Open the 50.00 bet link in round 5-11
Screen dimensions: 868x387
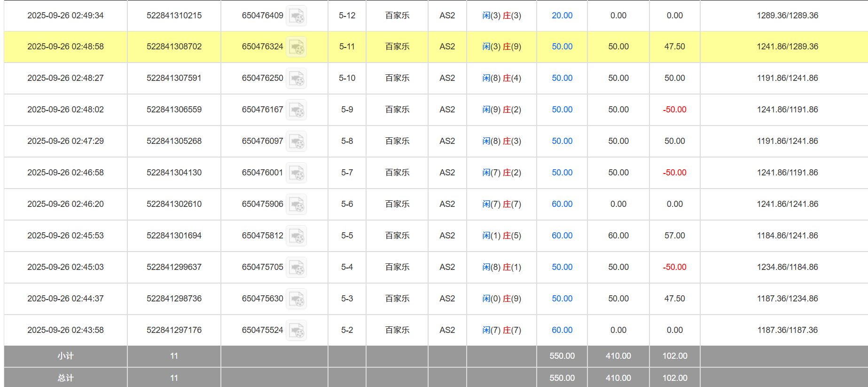coord(562,47)
